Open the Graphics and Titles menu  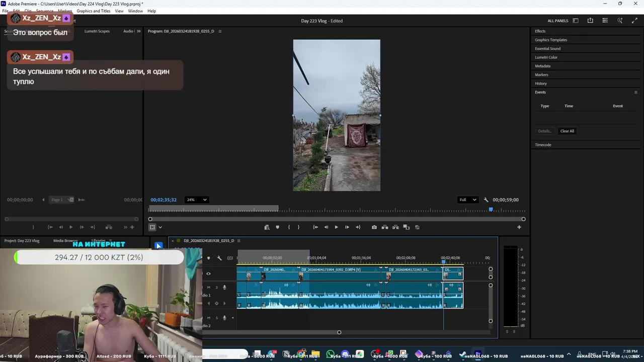click(94, 11)
